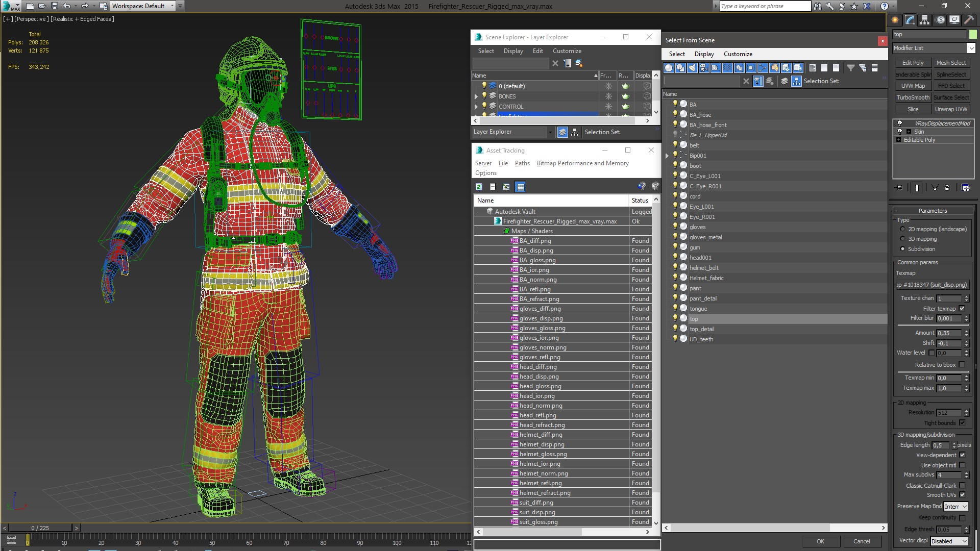Click funnel filter icon in Select From Scene toolbar
The width and height of the screenshot is (980, 551).
(x=851, y=68)
